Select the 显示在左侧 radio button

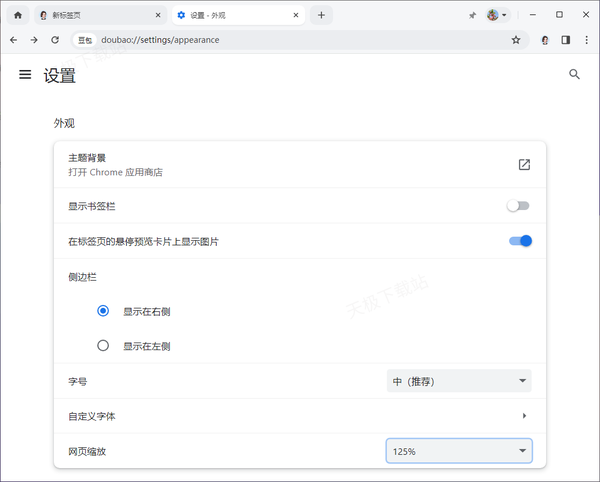103,346
